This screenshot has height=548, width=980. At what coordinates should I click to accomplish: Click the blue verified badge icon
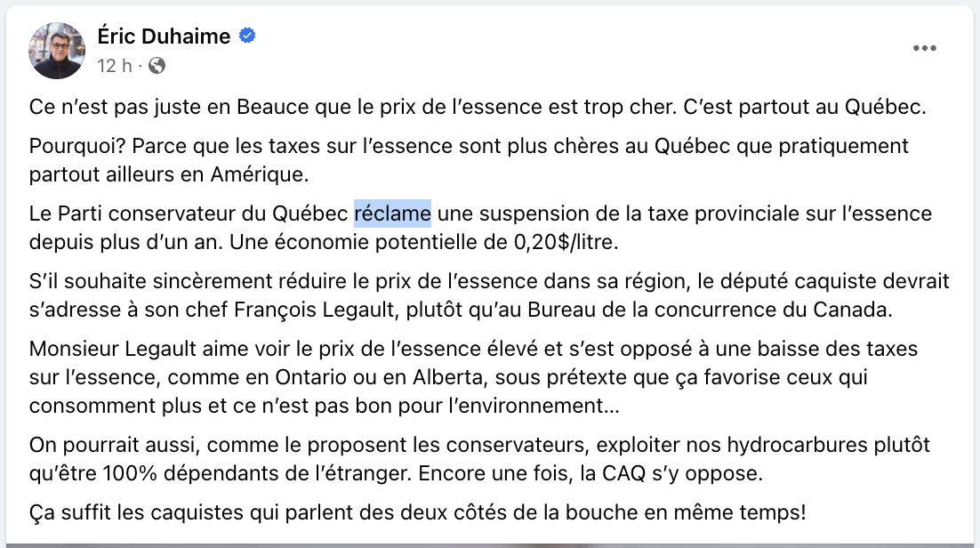pos(247,36)
